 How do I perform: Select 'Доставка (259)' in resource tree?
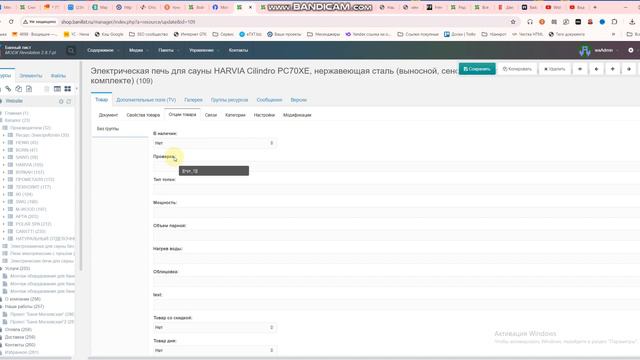(20, 337)
